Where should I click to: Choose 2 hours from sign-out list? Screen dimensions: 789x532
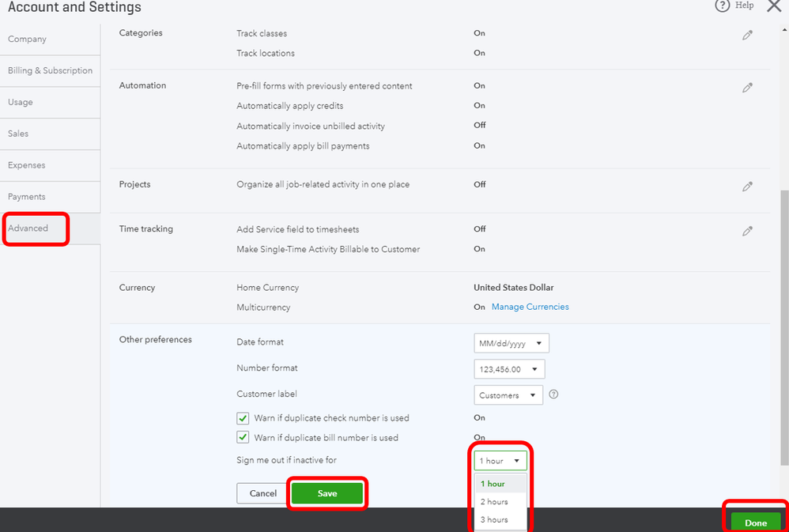click(500, 502)
